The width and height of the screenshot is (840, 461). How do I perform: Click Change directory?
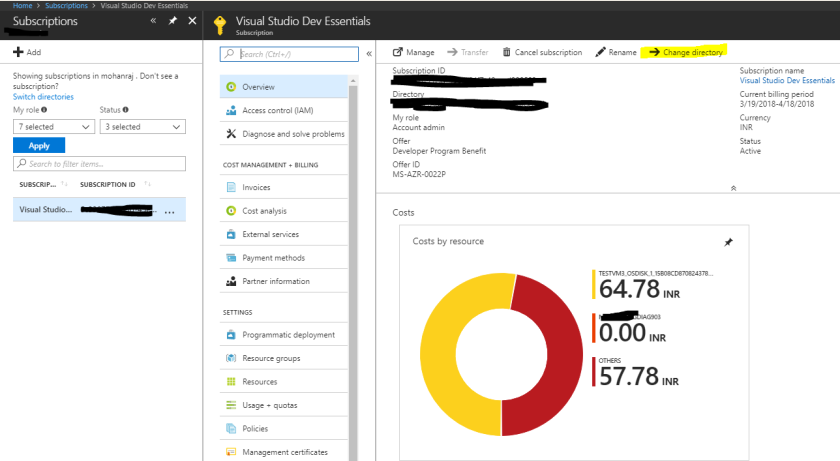click(686, 52)
